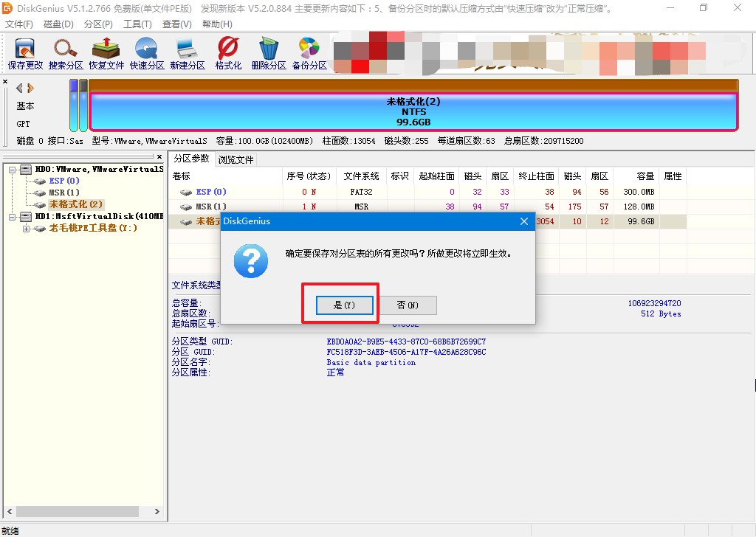This screenshot has height=537, width=756.
Task: Expand the 老毛桃PE工具盘 tree node
Action: [x=26, y=228]
